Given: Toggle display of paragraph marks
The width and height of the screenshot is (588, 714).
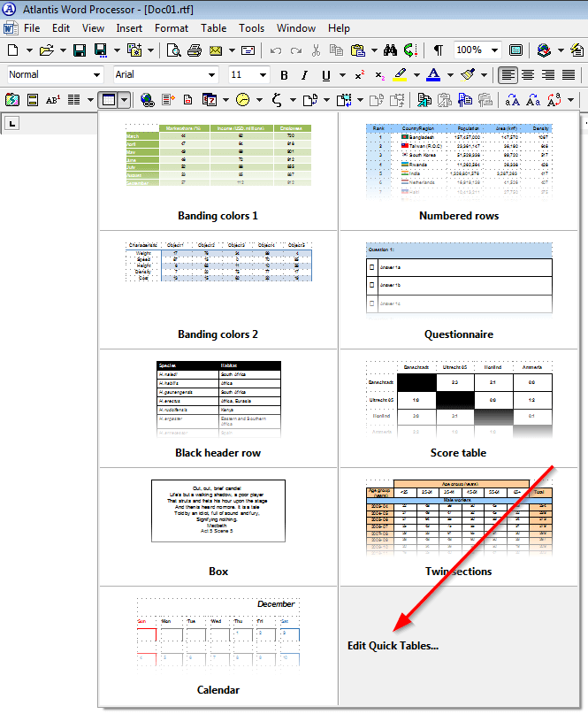Looking at the screenshot, I should tap(439, 50).
